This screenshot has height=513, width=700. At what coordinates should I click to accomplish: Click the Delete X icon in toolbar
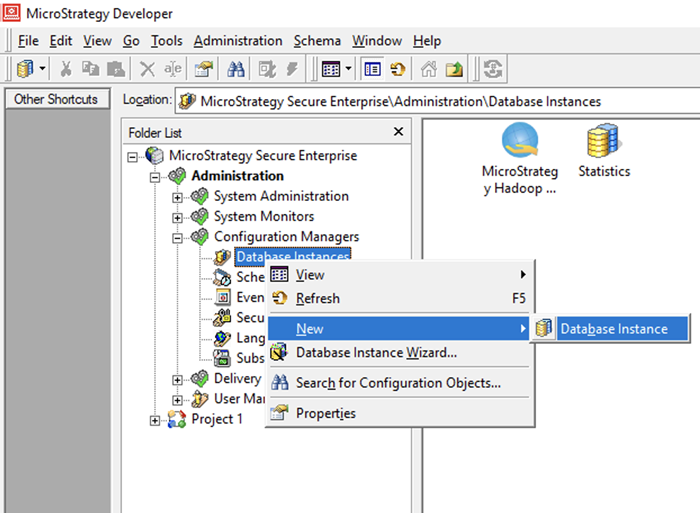[147, 69]
